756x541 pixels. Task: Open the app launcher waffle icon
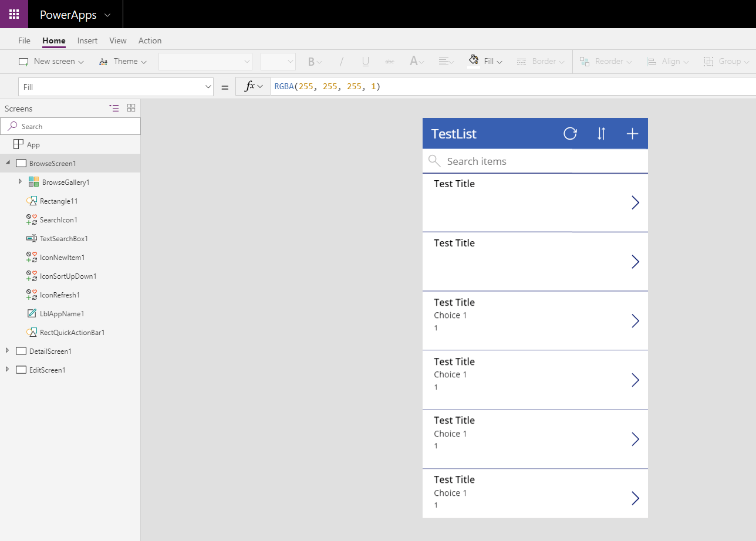pyautogui.click(x=14, y=14)
